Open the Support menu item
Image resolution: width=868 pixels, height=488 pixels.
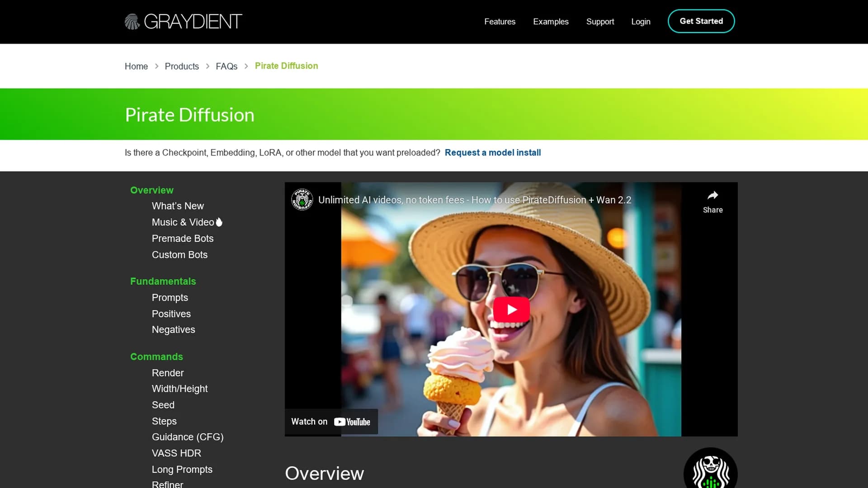click(600, 22)
